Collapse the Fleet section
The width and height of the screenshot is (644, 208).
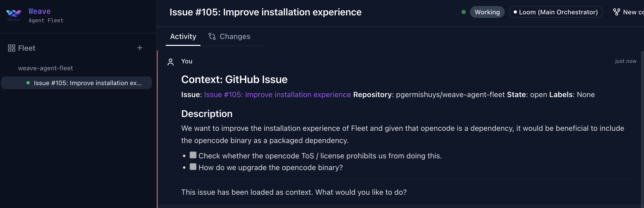(26, 48)
